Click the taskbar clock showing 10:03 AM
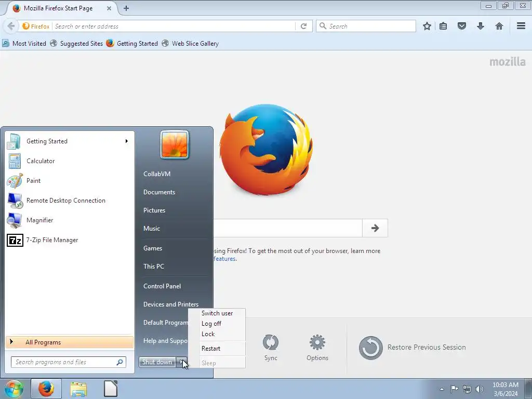 [506, 389]
